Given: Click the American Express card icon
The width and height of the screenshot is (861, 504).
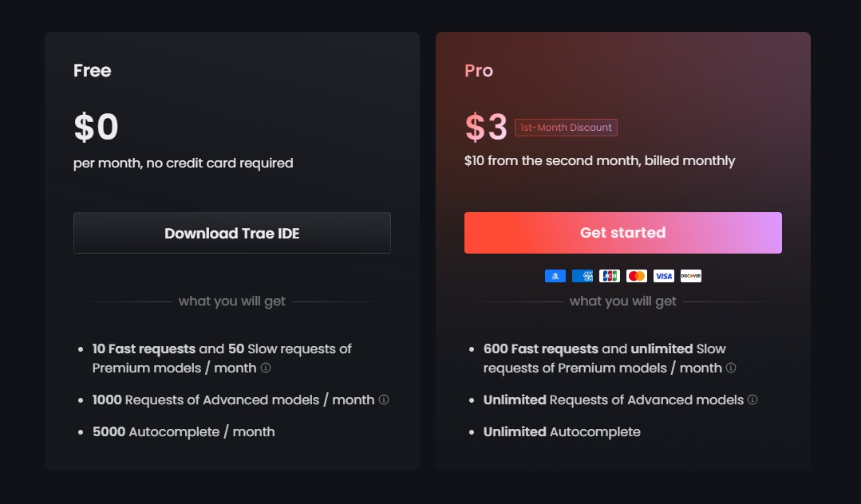Looking at the screenshot, I should [x=582, y=276].
